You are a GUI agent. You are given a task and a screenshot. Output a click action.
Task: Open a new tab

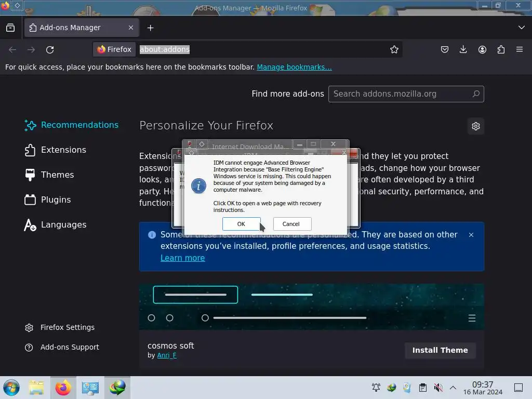tap(150, 28)
